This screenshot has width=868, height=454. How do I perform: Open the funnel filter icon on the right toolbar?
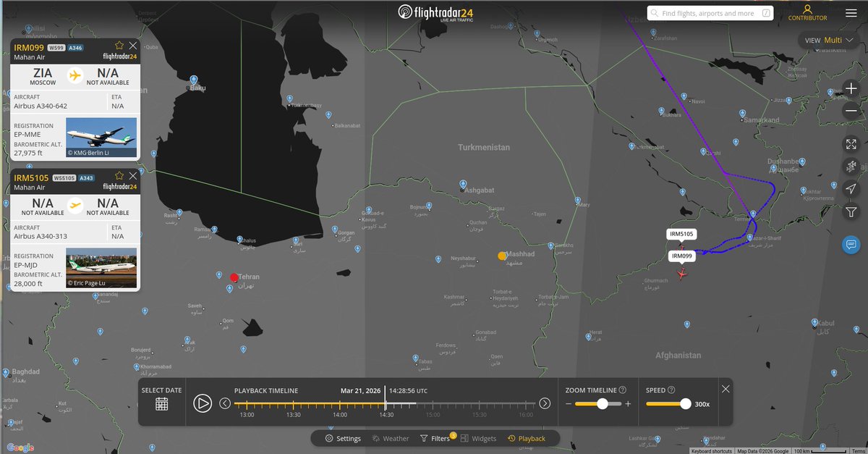pyautogui.click(x=851, y=211)
